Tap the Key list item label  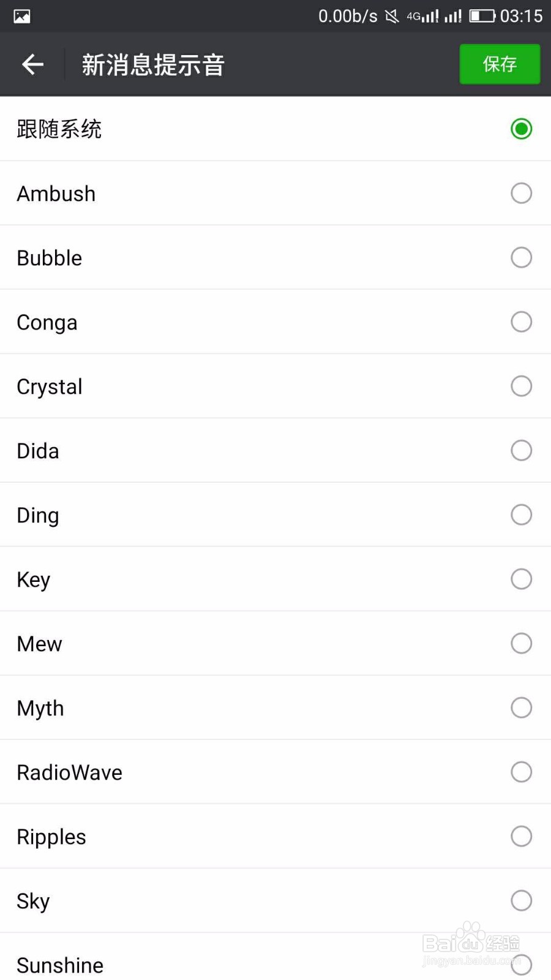[34, 579]
